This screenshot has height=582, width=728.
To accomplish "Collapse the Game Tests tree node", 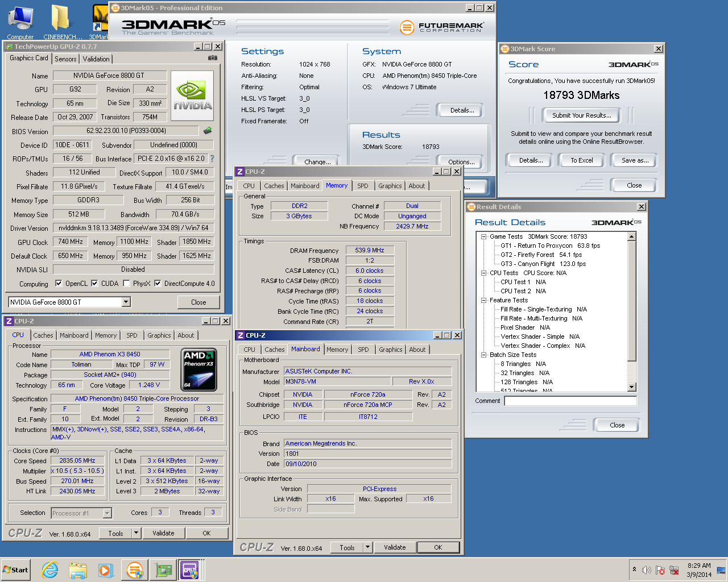I will pyautogui.click(x=483, y=236).
